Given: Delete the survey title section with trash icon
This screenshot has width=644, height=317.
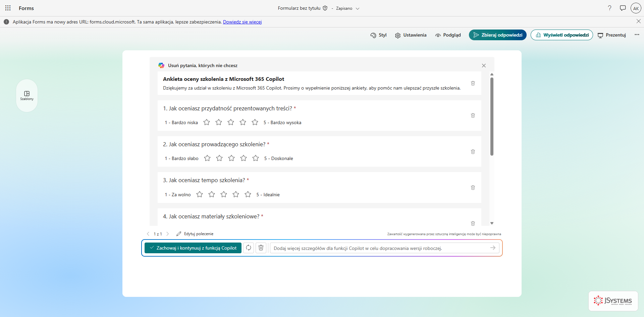Looking at the screenshot, I should tap(473, 83).
